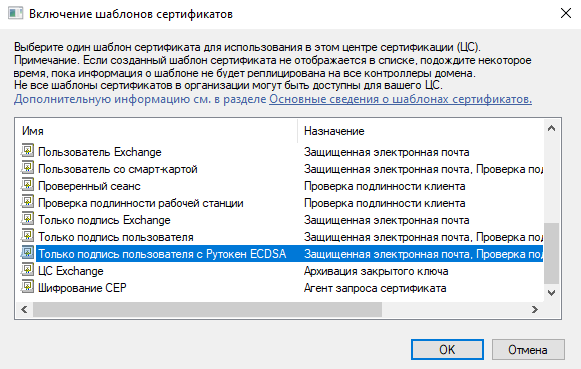Click the horizontal scrollbar's left arrow
Image resolution: width=581 pixels, height=369 pixels.
pos(24,309)
